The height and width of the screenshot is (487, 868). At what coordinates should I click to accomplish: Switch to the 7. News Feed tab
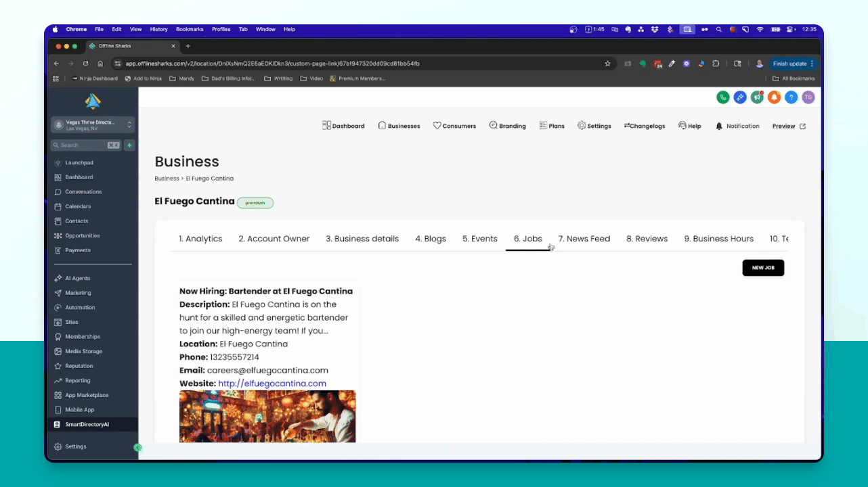(584, 239)
